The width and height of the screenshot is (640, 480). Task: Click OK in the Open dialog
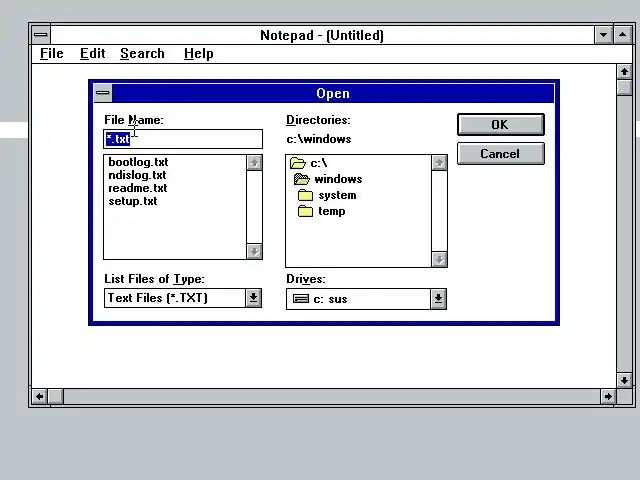[500, 124]
